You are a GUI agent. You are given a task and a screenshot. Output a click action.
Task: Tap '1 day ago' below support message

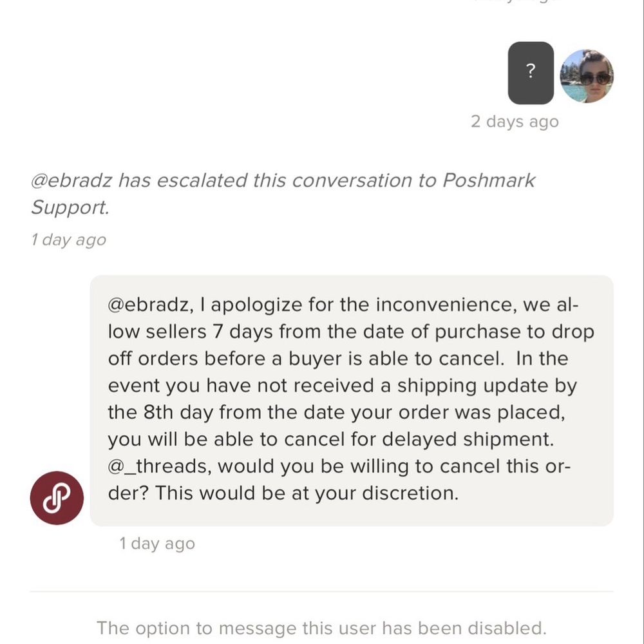click(157, 544)
